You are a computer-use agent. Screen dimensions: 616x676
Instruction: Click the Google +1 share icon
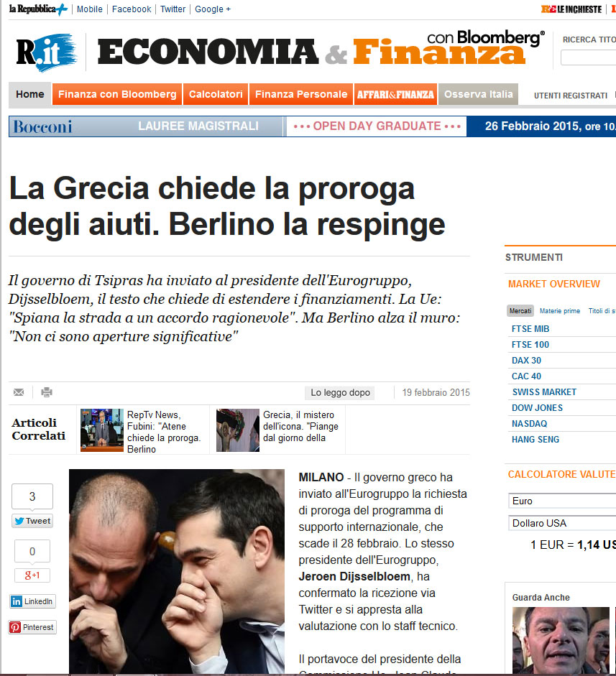[x=32, y=575]
